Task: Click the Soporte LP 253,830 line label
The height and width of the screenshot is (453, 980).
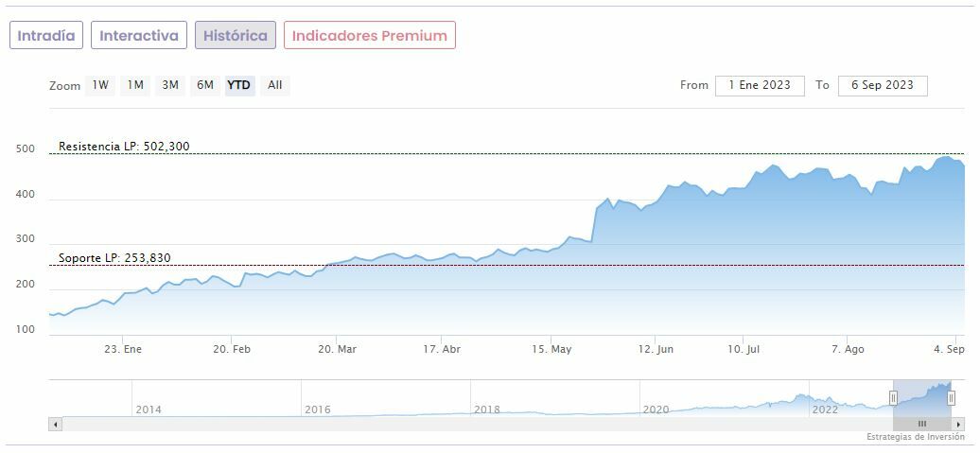Action: click(114, 258)
